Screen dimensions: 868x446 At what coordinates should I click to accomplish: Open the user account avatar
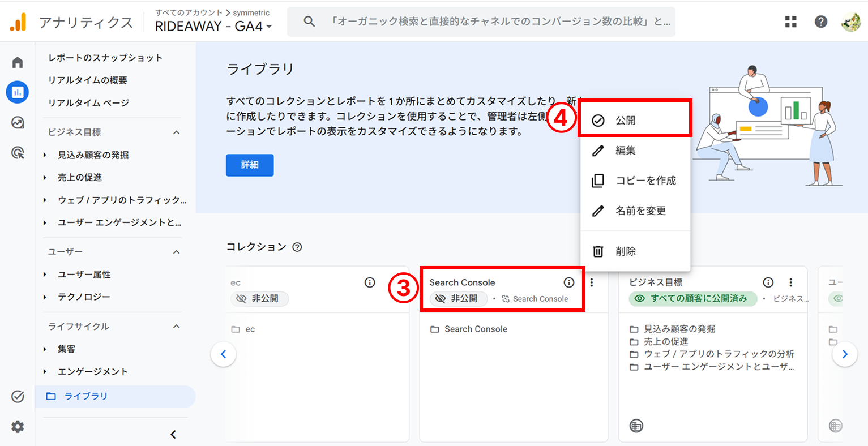tap(851, 22)
